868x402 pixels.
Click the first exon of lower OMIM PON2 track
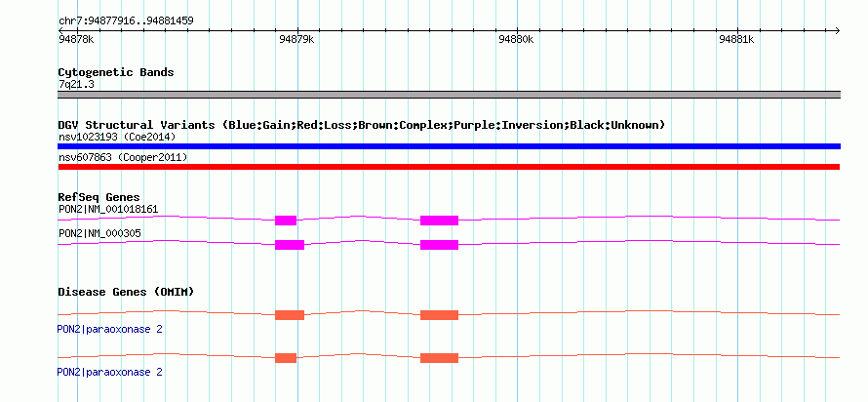point(286,358)
